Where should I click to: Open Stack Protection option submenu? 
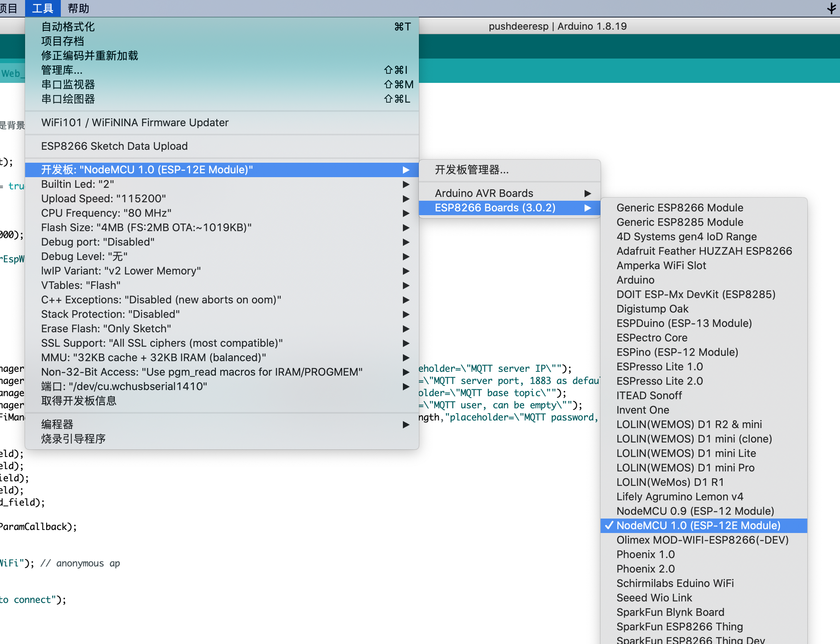(x=222, y=314)
